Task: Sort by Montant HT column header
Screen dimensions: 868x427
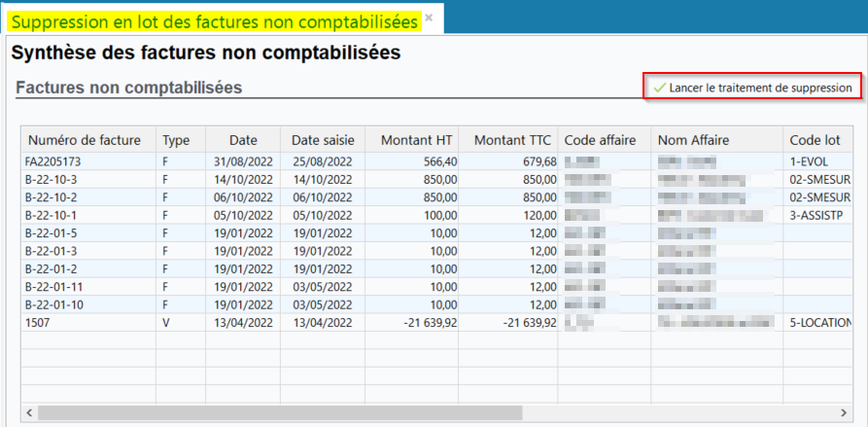Action: [x=413, y=140]
